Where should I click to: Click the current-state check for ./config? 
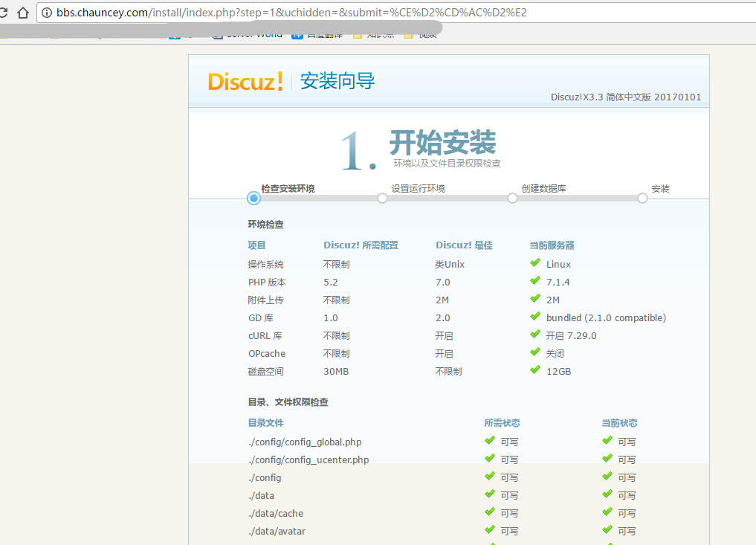607,476
